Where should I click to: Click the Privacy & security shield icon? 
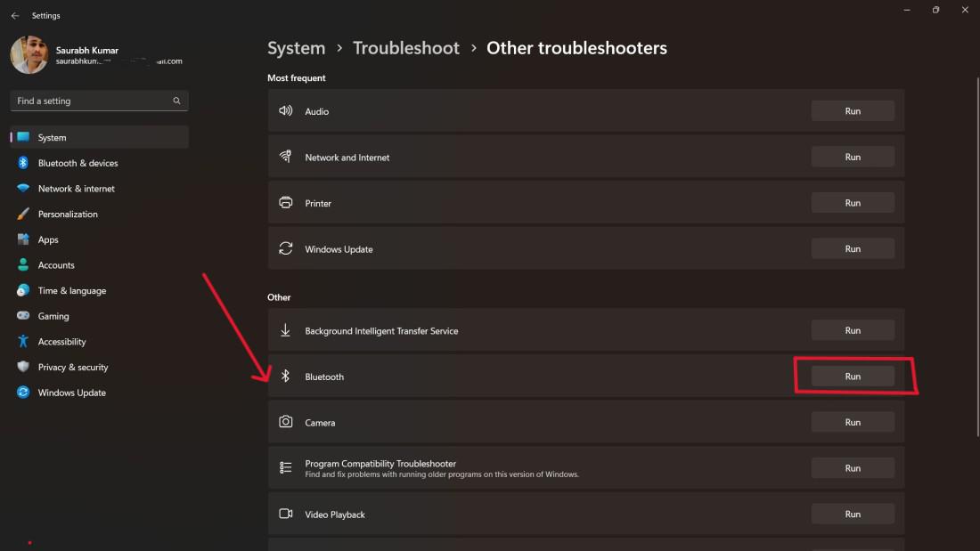tap(23, 367)
